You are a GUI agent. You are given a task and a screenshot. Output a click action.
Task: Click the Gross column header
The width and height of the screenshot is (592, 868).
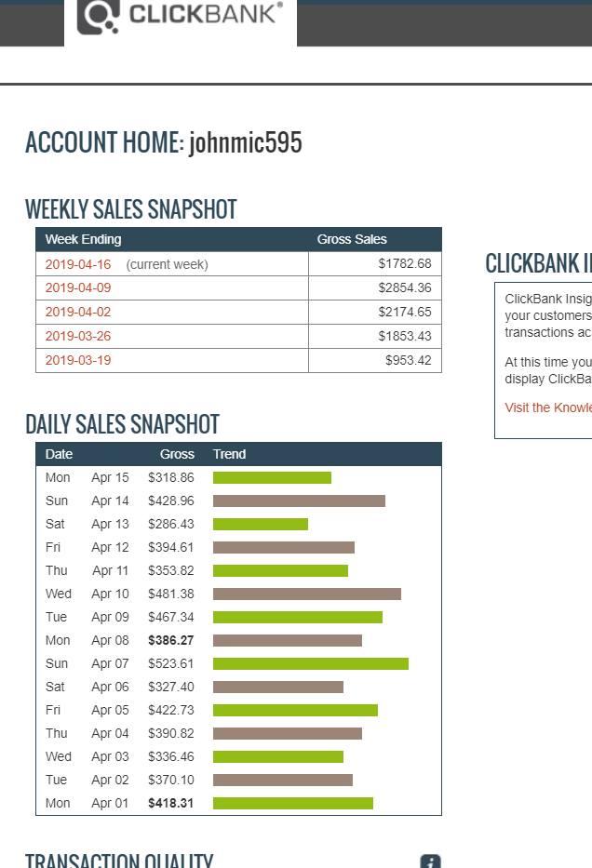pos(179,454)
